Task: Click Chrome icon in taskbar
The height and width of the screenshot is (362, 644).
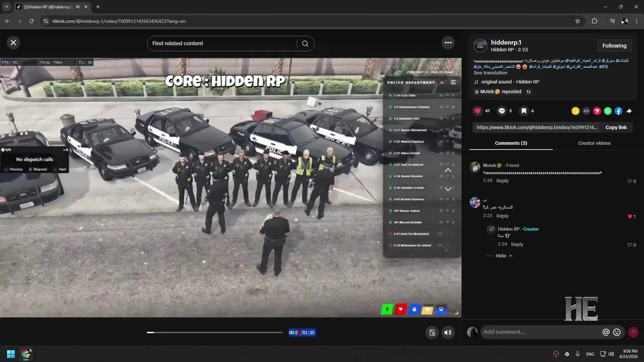Action: pos(26,354)
